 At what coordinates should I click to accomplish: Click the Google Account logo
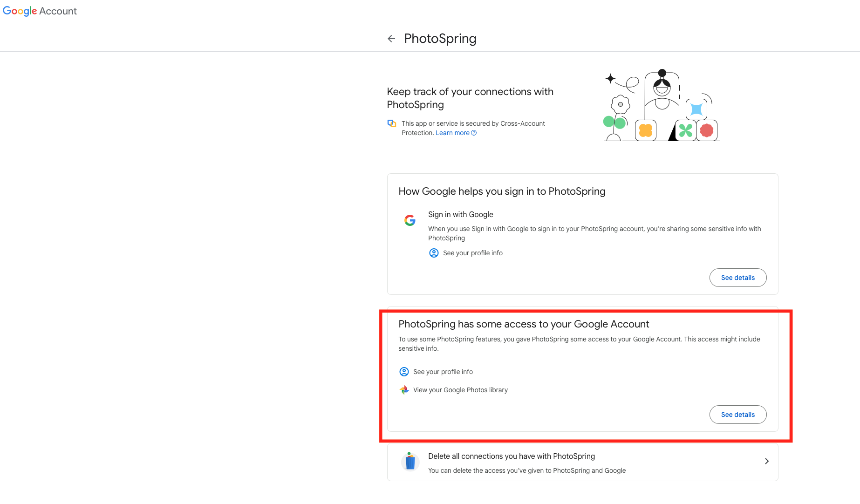click(40, 11)
